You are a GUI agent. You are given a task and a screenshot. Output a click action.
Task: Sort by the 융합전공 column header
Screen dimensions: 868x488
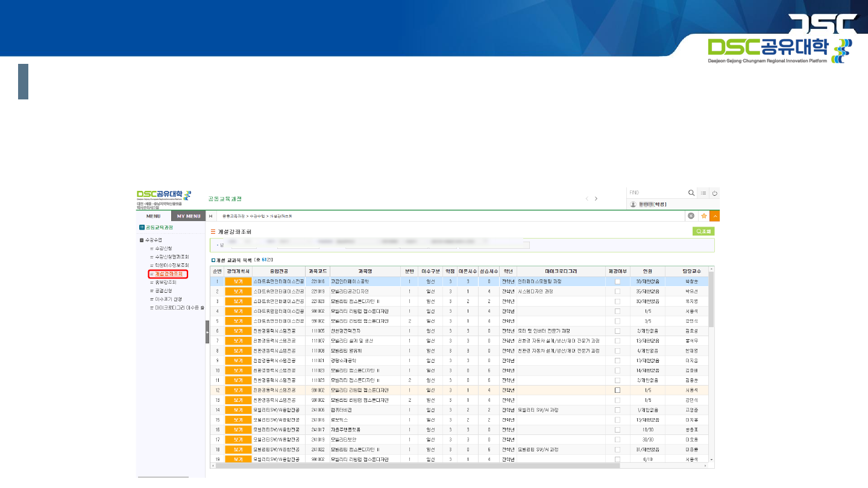[278, 271]
